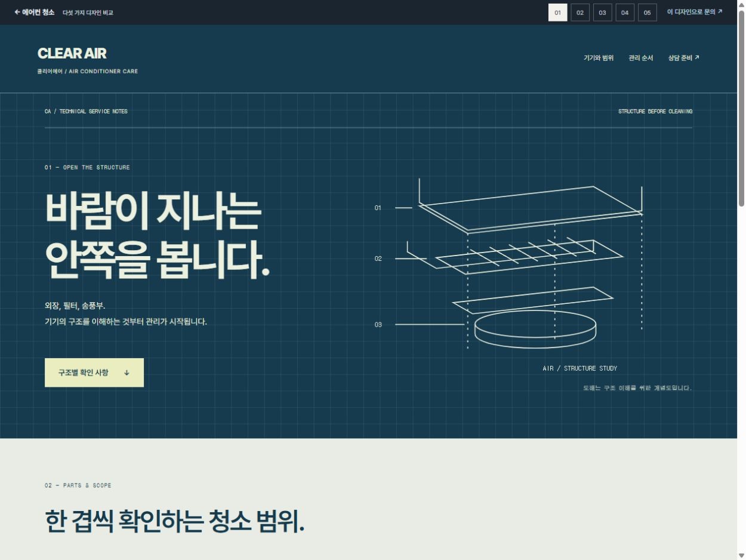Click CA / TECHNICAL SERVICE NOTES text
The width and height of the screenshot is (746, 560).
[x=86, y=112]
